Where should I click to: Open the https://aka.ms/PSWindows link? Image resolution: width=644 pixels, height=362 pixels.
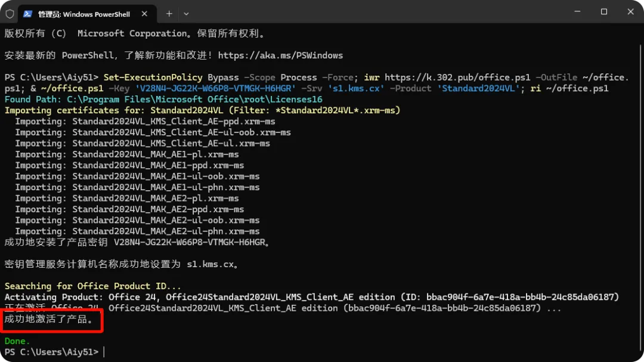[280, 55]
